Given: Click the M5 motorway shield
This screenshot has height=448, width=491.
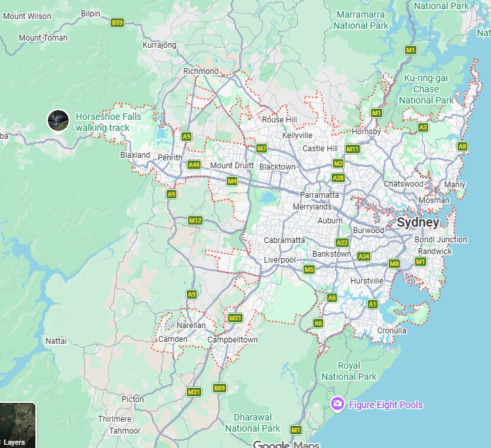Looking at the screenshot, I should [x=309, y=269].
